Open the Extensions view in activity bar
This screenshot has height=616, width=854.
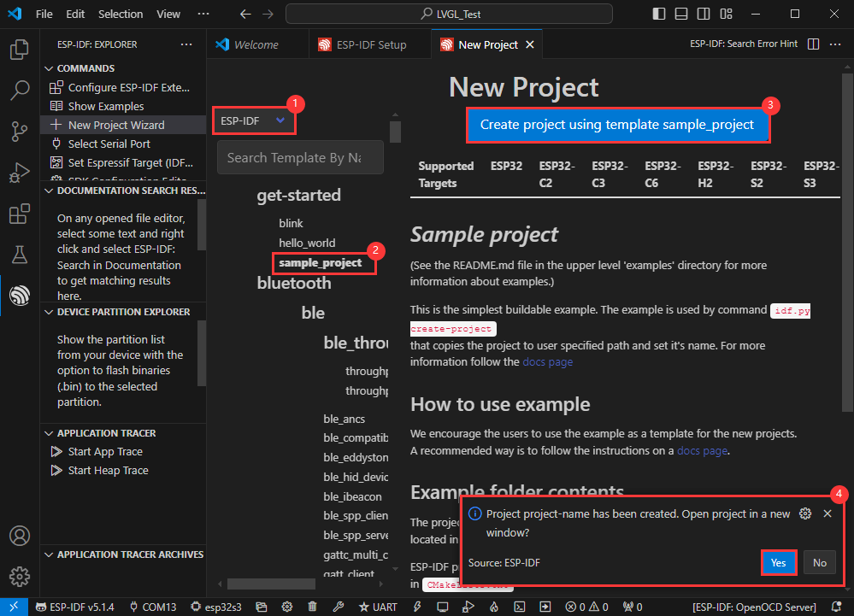click(20, 214)
